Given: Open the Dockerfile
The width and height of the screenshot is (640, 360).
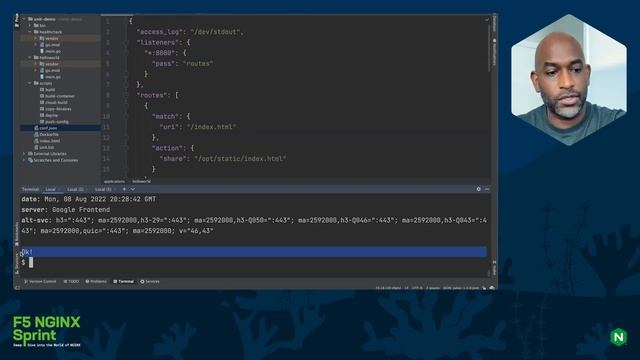Looking at the screenshot, I should (x=49, y=134).
